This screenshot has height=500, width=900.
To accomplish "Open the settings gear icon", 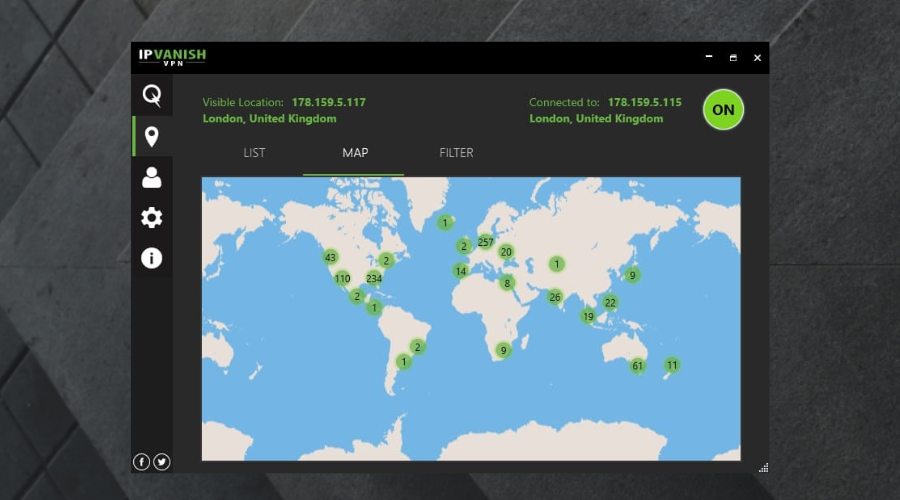I will point(152,218).
